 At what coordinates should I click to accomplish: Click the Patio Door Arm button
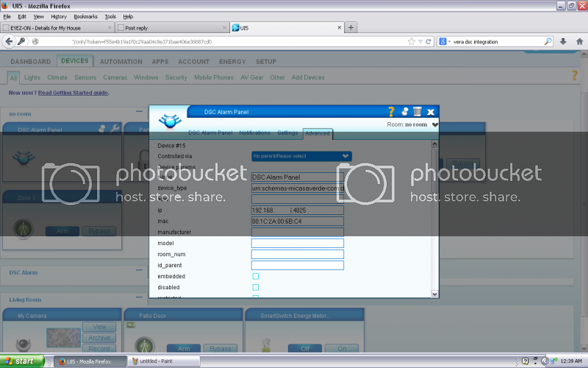pos(183,348)
